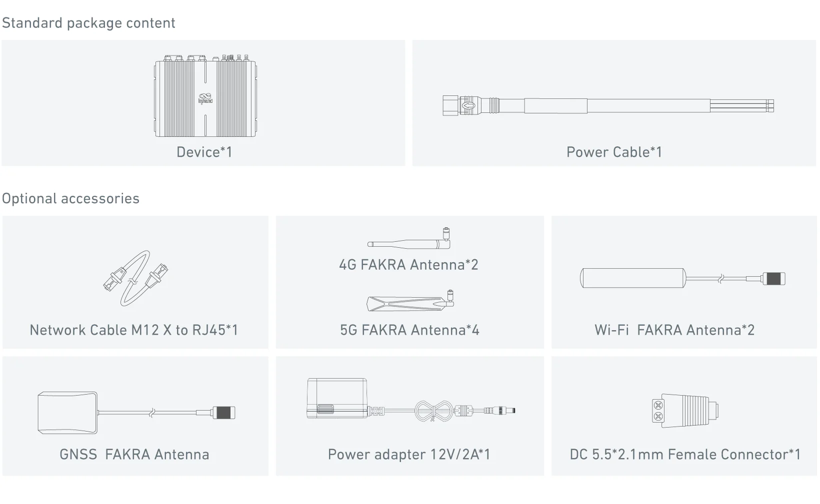Click the 5G FAKRA Antenna*4 caption
Screen dimensions: 820x504
410,330
